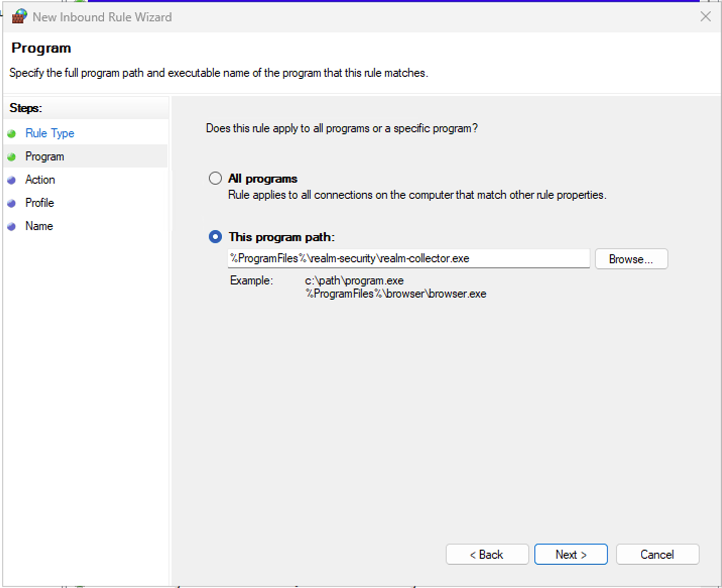Cancel the New Inbound Rule Wizard

[657, 554]
